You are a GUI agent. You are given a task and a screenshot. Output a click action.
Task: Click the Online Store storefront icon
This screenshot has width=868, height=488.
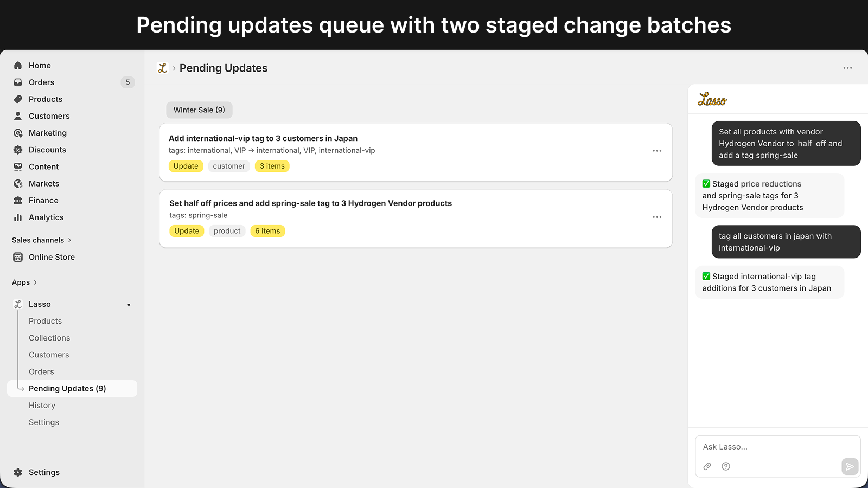pyautogui.click(x=18, y=257)
